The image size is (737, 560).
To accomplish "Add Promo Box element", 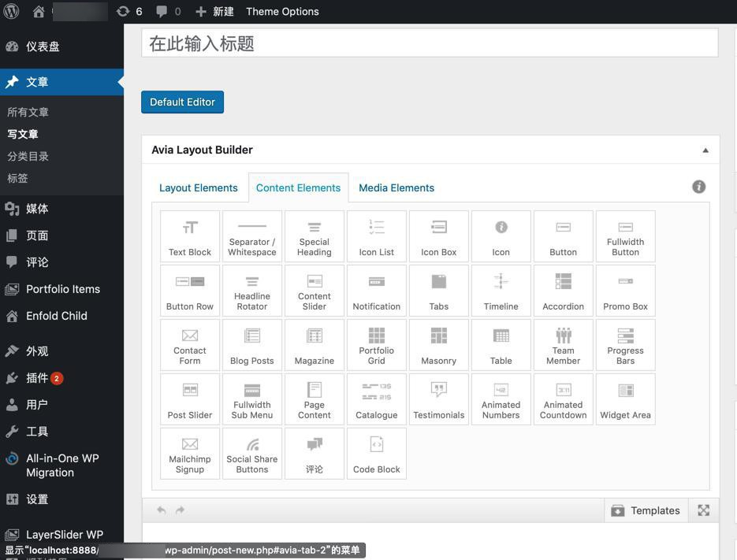I will click(626, 291).
